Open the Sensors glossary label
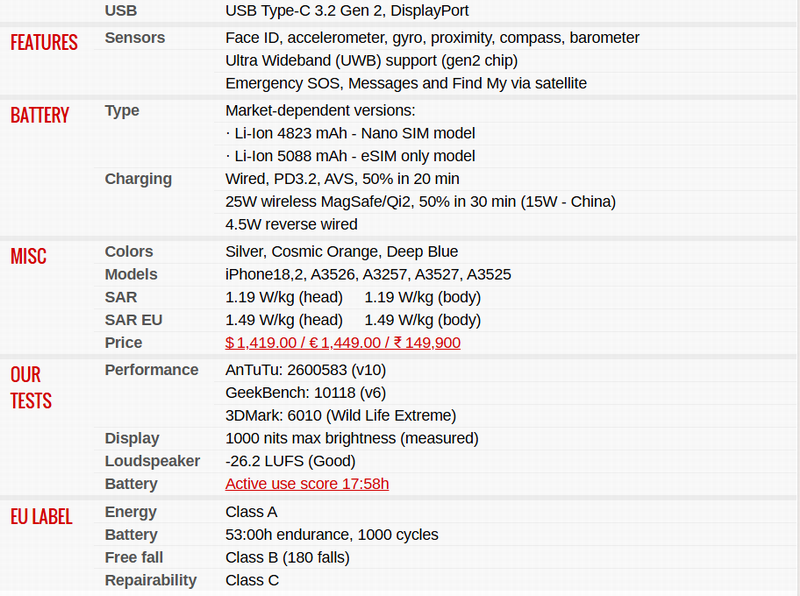 point(135,38)
